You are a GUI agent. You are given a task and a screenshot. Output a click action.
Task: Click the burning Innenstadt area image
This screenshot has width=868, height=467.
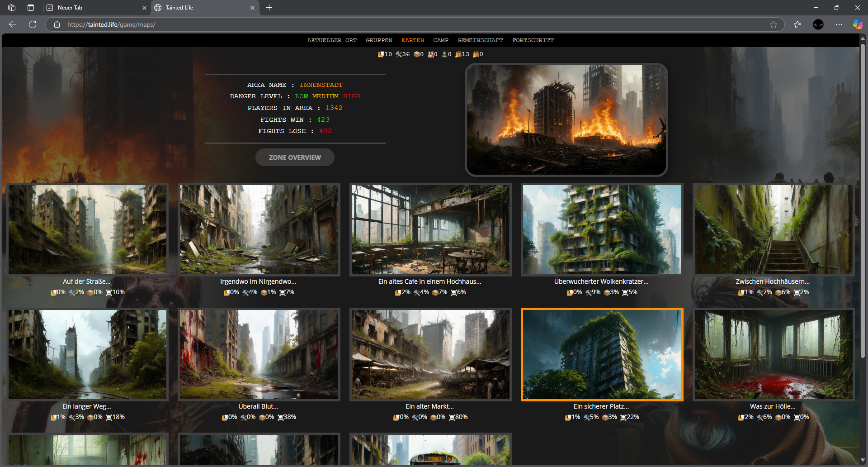click(566, 119)
